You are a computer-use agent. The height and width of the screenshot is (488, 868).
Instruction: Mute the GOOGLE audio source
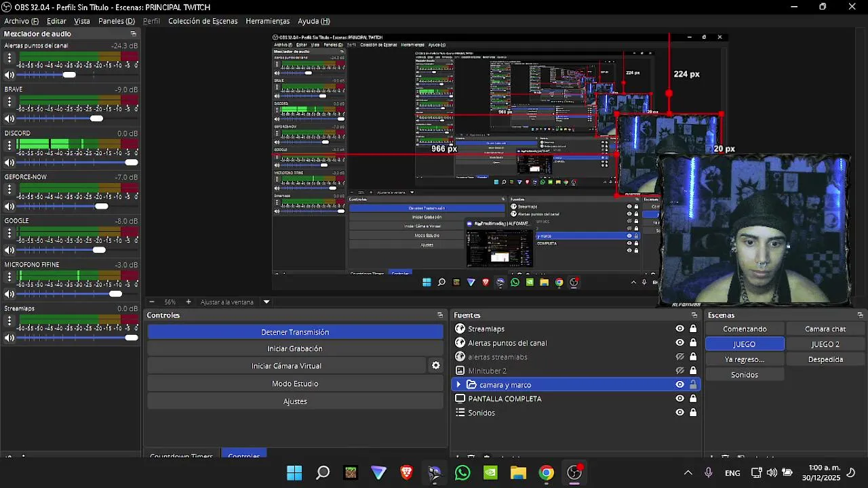click(9, 250)
